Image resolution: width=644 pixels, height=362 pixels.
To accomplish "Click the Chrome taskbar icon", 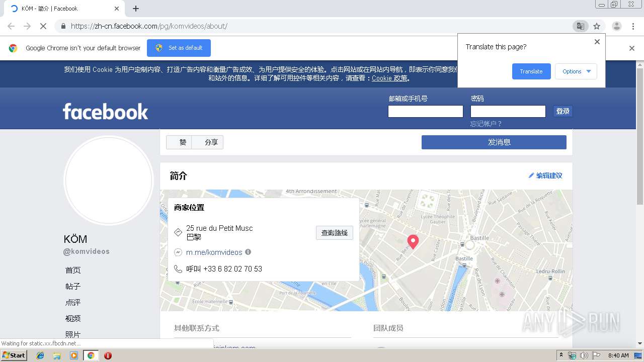I will pyautogui.click(x=91, y=355).
